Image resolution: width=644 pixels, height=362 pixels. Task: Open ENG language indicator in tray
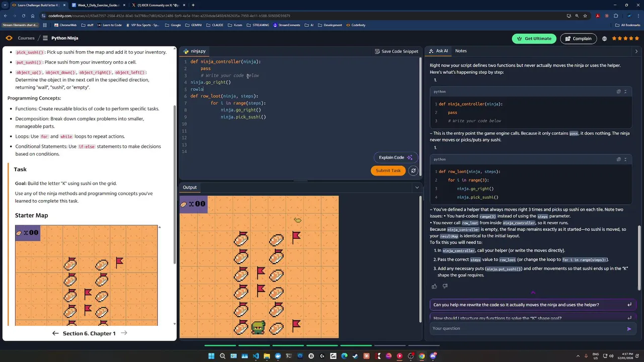pyautogui.click(x=596, y=356)
